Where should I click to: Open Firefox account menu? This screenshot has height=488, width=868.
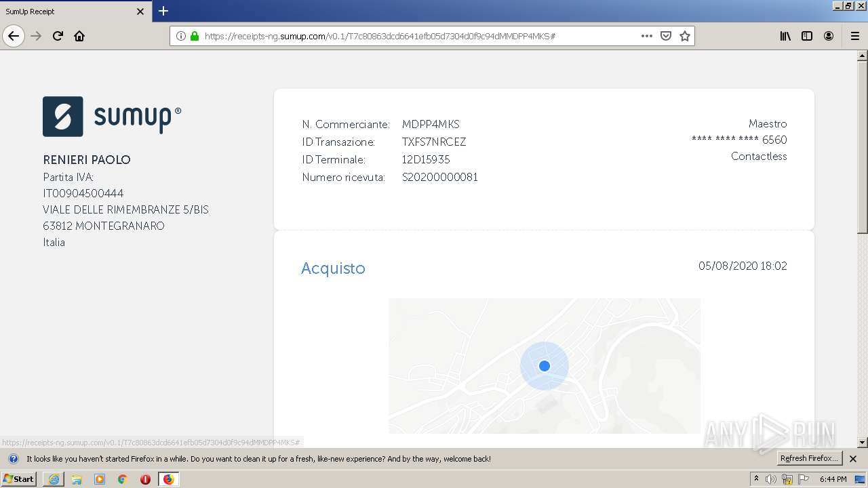click(829, 36)
